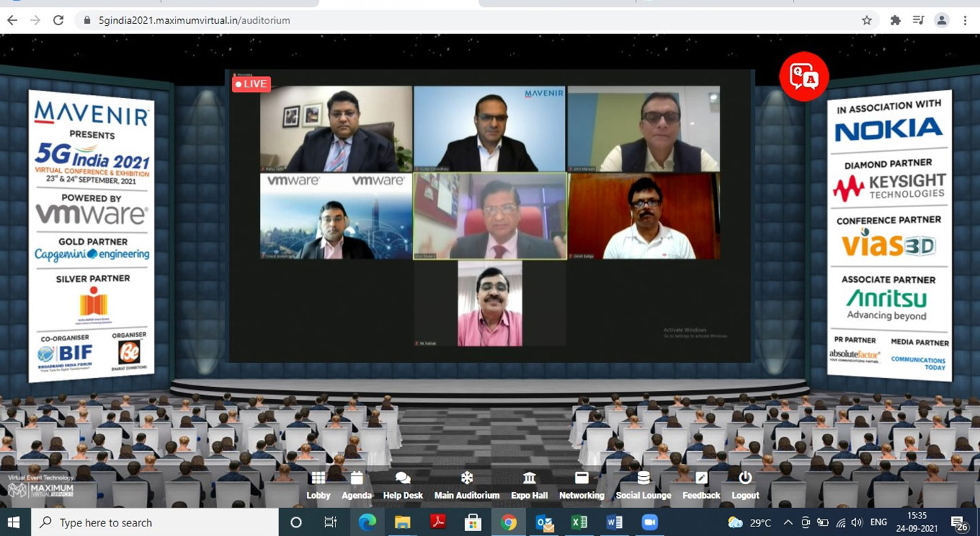The height and width of the screenshot is (536, 980).
Task: Select Main Auditorium in bottom navigation
Action: 467,486
